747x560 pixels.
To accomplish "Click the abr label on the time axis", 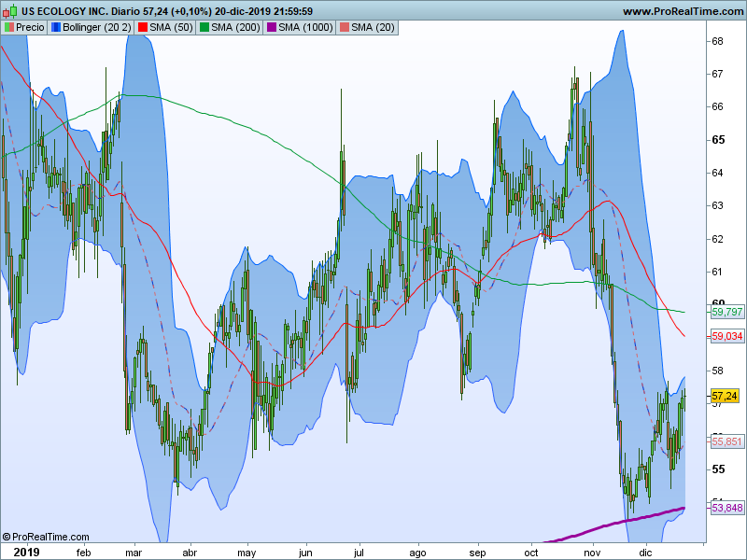I will [190, 553].
